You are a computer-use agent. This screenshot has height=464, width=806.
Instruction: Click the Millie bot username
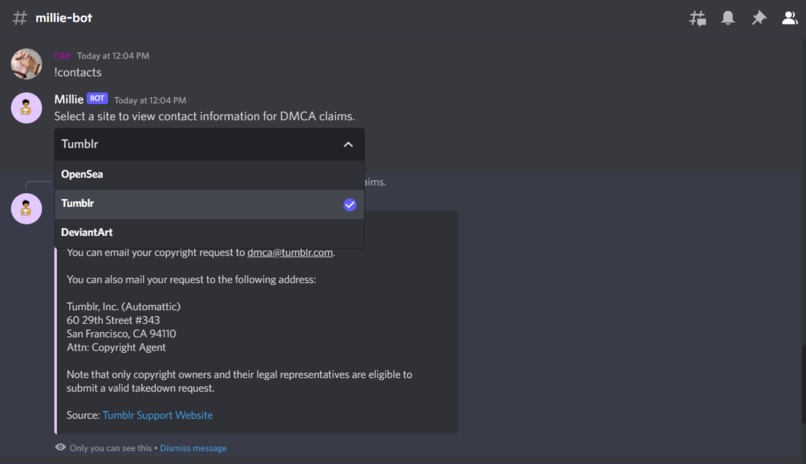[x=69, y=99]
